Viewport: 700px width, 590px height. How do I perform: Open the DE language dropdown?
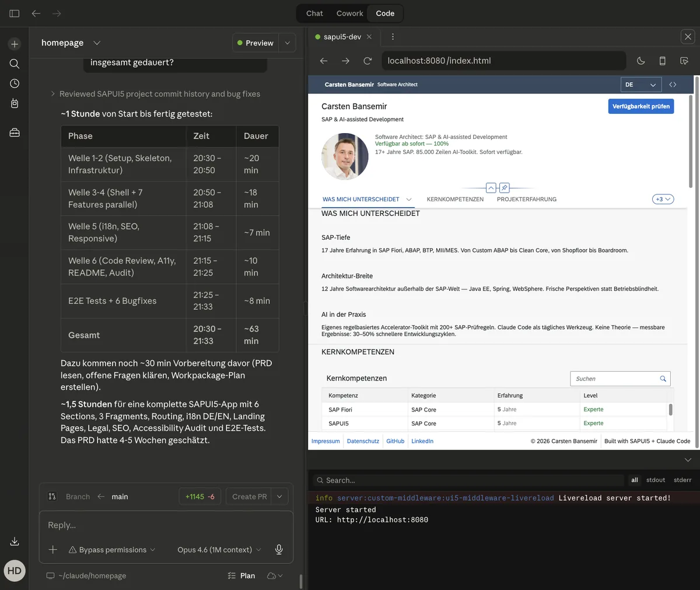pyautogui.click(x=640, y=85)
